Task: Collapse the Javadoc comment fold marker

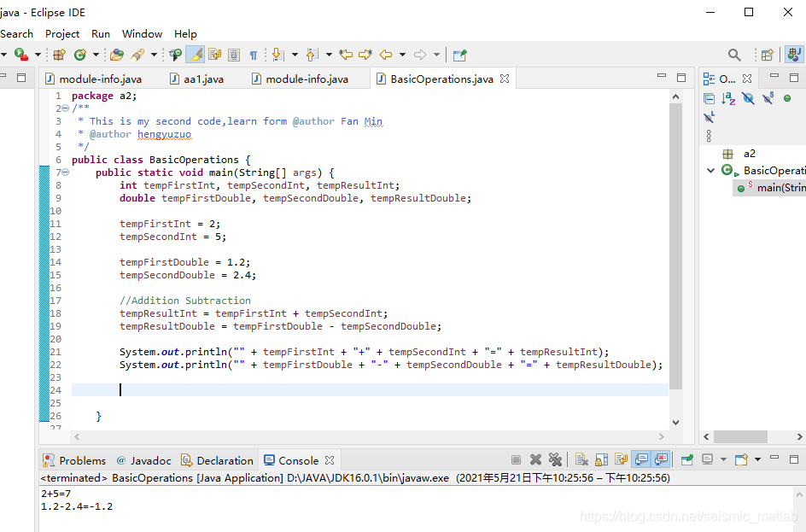Action: (x=65, y=108)
